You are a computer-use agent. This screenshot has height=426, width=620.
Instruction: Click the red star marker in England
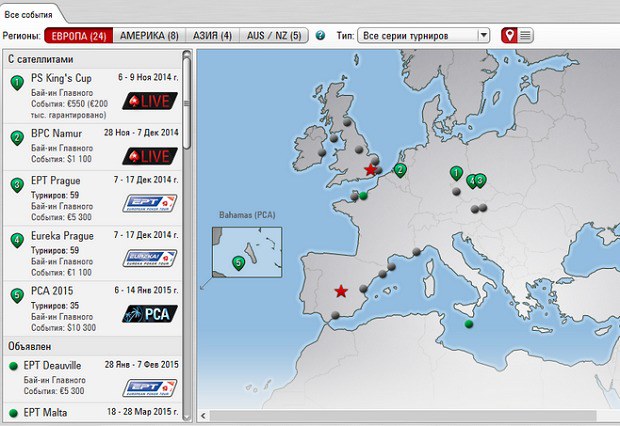pyautogui.click(x=370, y=170)
